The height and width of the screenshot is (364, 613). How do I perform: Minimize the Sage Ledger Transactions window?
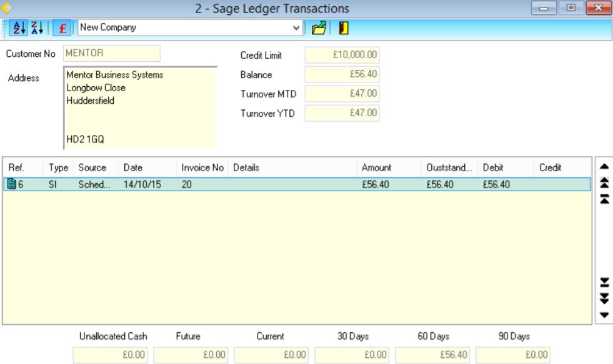click(544, 8)
